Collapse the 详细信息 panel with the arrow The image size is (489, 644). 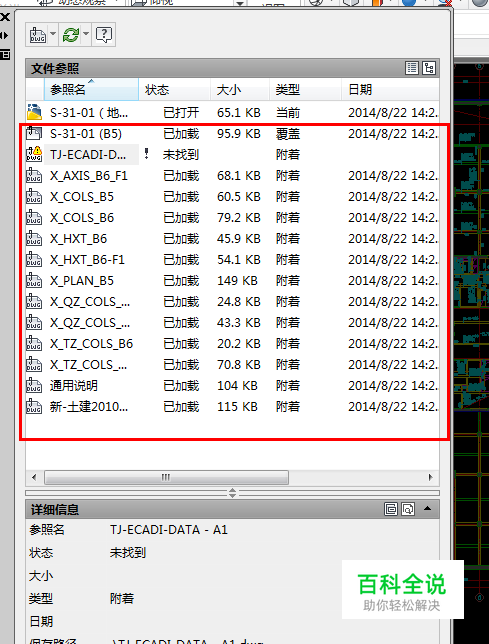(x=427, y=508)
